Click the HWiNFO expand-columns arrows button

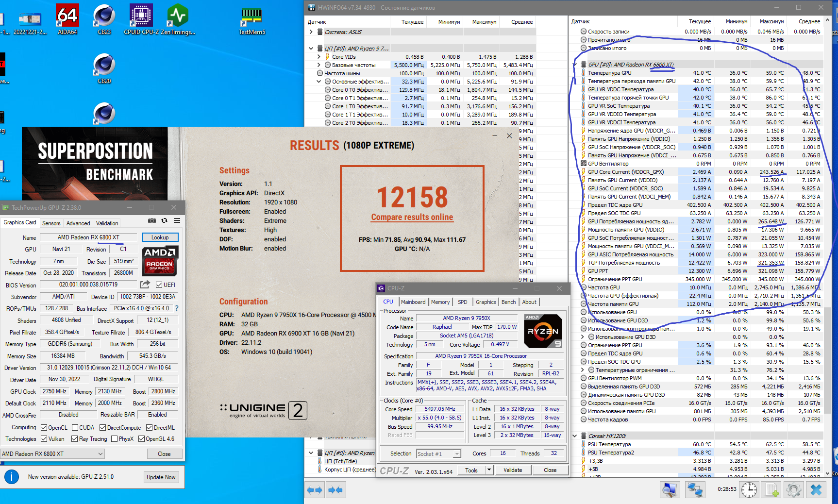point(315,490)
